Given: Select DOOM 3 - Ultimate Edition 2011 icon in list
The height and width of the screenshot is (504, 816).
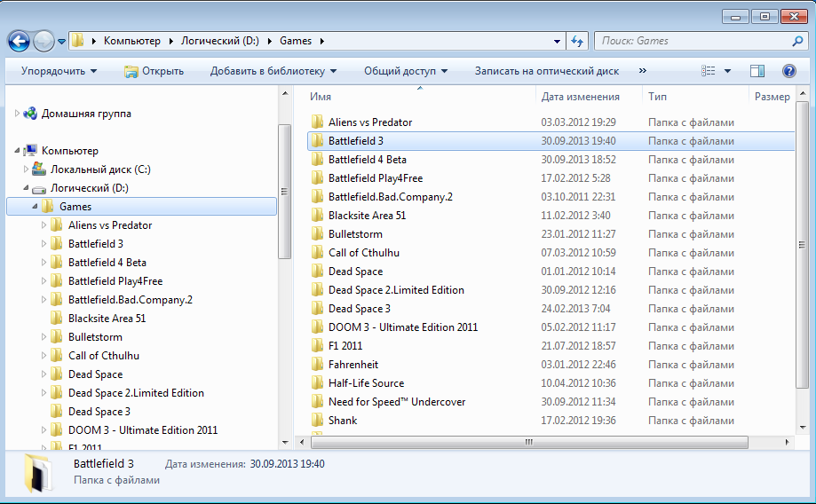Looking at the screenshot, I should [x=318, y=327].
